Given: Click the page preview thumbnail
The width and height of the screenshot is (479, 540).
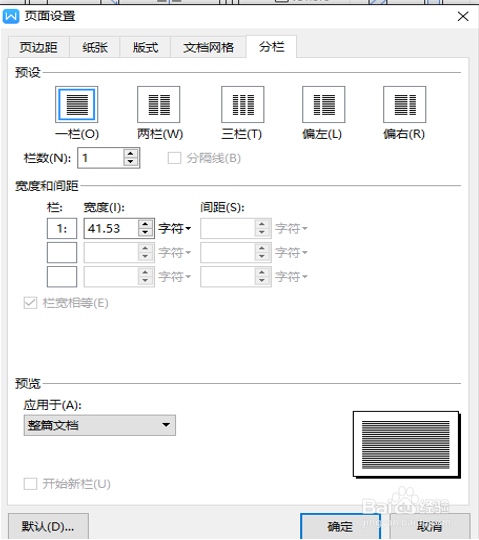Looking at the screenshot, I should click(x=407, y=445).
